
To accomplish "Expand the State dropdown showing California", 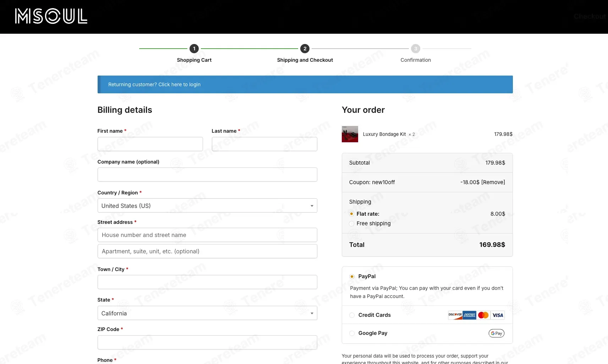I will (x=207, y=313).
